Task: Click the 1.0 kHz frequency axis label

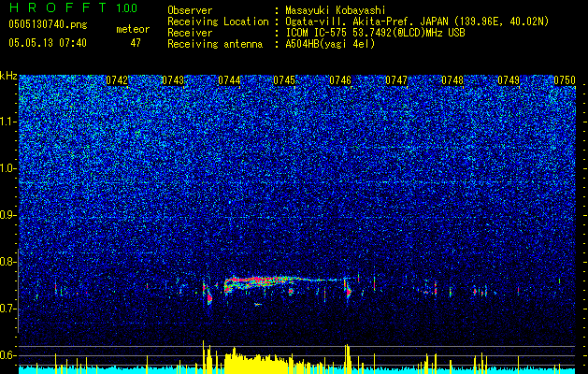Action: 8,168
